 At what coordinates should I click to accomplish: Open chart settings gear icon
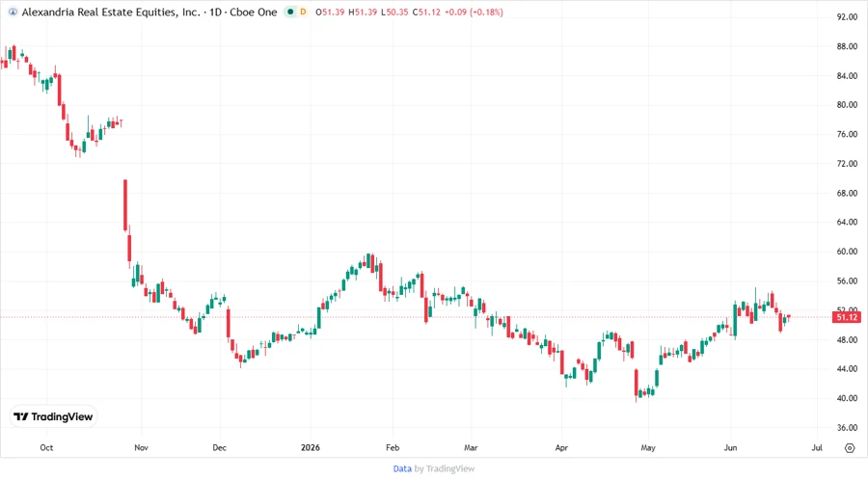click(x=850, y=448)
